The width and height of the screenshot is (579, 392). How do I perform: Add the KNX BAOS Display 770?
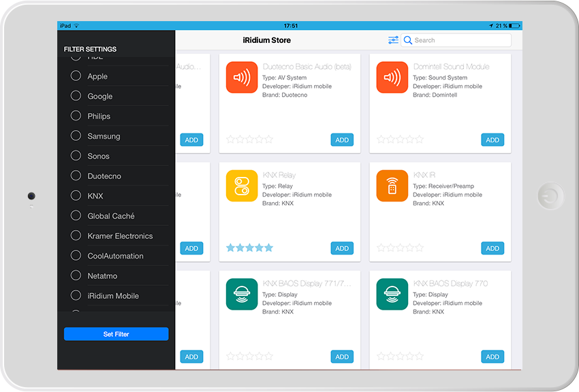pyautogui.click(x=492, y=357)
